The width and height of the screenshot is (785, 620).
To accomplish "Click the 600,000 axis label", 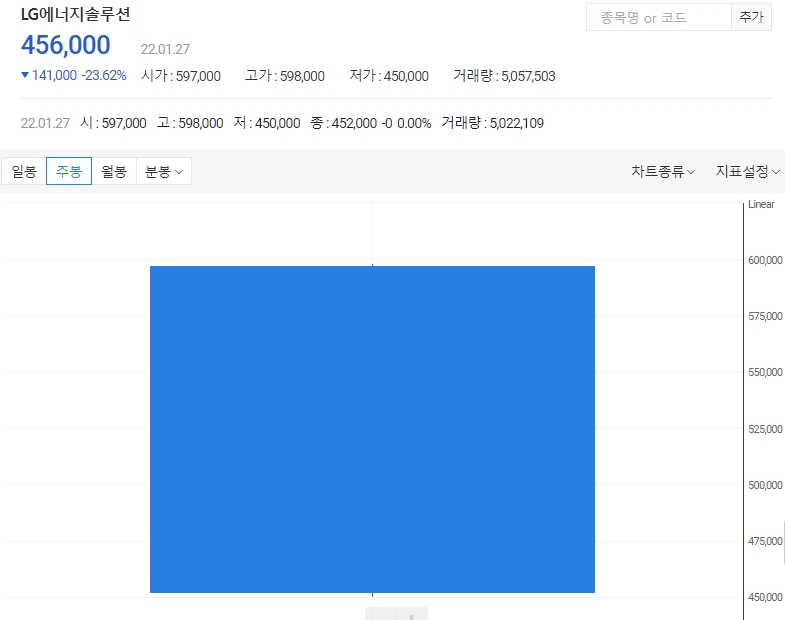I will click(x=765, y=260).
